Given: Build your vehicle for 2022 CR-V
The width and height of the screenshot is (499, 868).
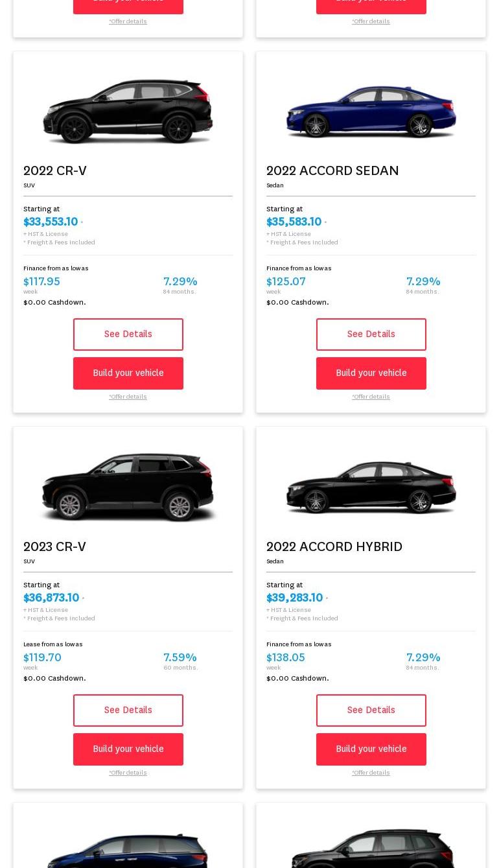Looking at the screenshot, I should pyautogui.click(x=128, y=373).
